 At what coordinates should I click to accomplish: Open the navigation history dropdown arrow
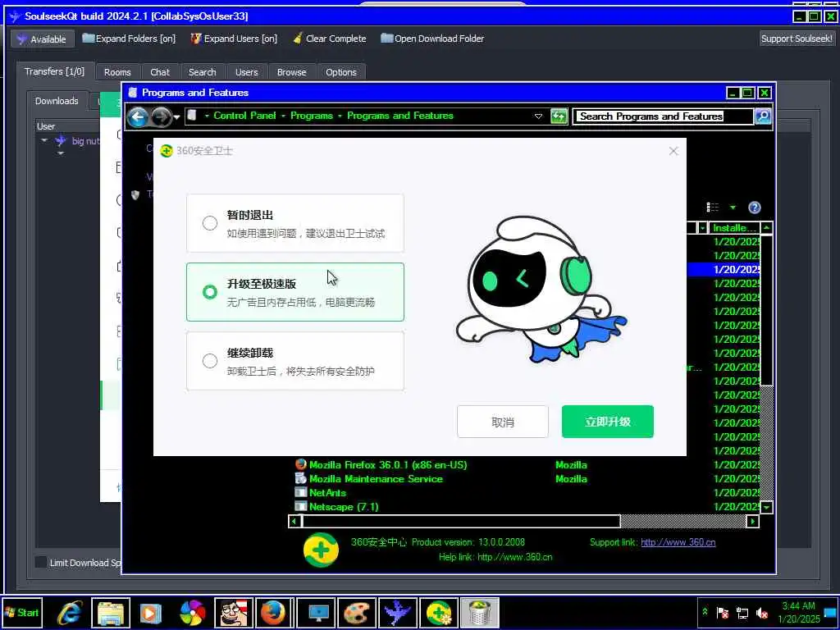point(177,117)
